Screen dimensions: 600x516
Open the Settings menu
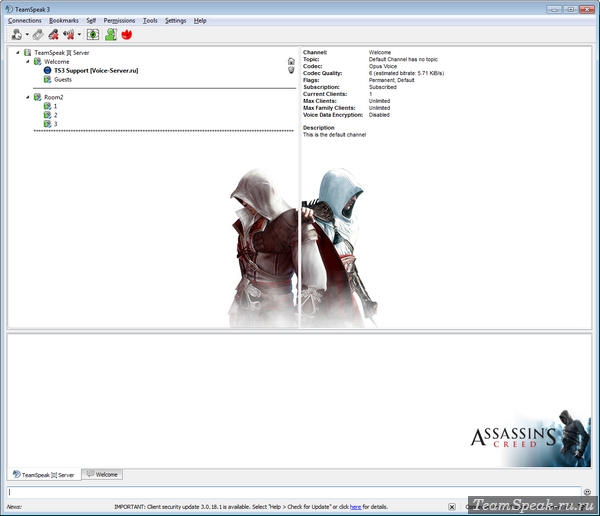pos(176,21)
